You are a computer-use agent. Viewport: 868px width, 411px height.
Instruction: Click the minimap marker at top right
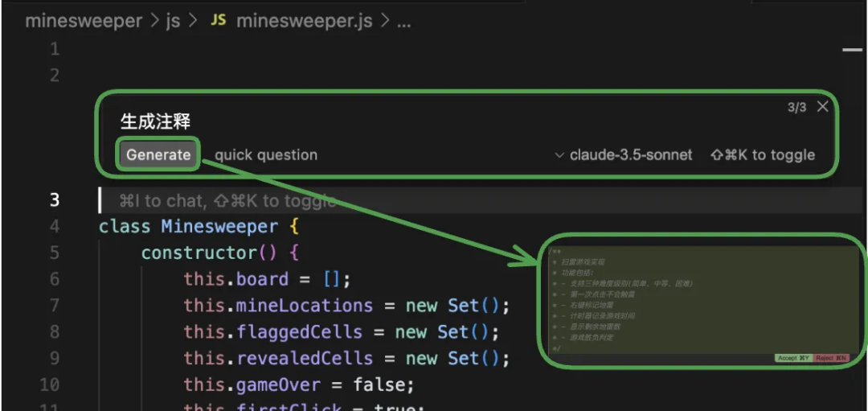[852, 49]
